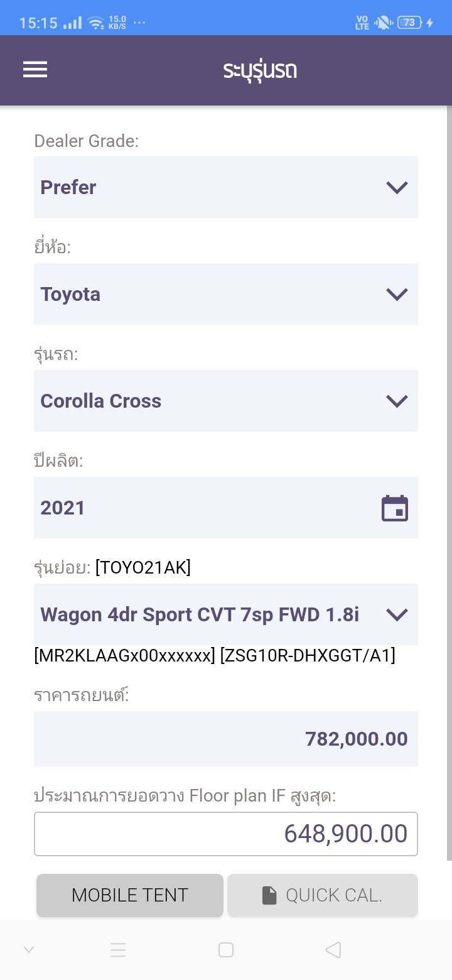Hide keyboard using the down chevron icon
This screenshot has height=980, width=452.
(x=29, y=950)
